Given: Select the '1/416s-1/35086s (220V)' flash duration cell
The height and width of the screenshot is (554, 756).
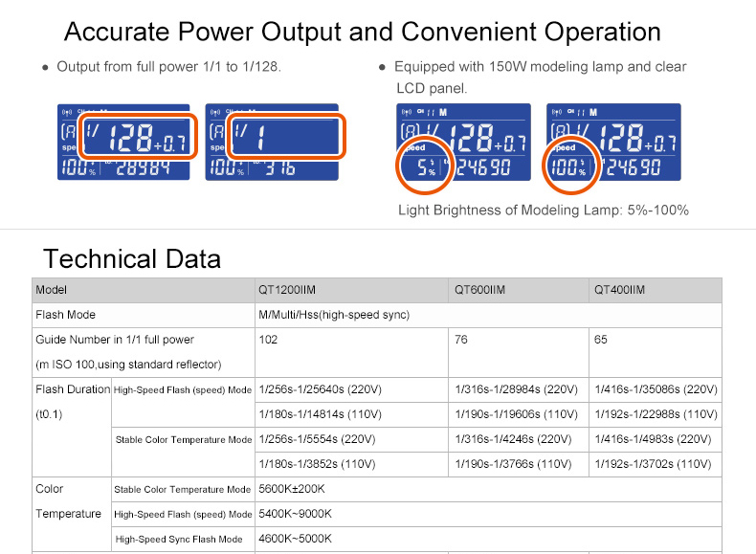Looking at the screenshot, I should [656, 389].
